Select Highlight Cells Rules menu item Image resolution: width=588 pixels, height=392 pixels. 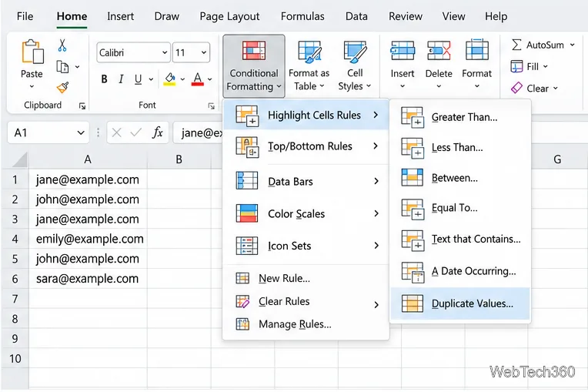pyautogui.click(x=306, y=115)
